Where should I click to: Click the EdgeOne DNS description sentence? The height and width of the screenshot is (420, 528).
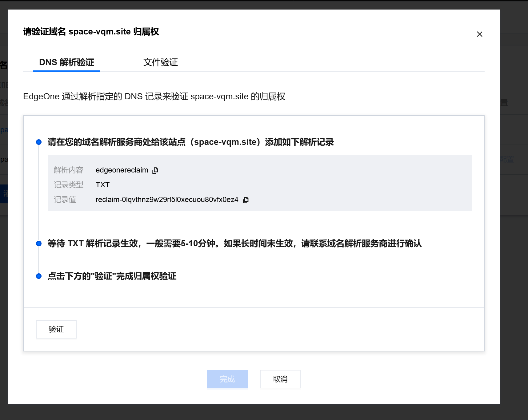(154, 97)
